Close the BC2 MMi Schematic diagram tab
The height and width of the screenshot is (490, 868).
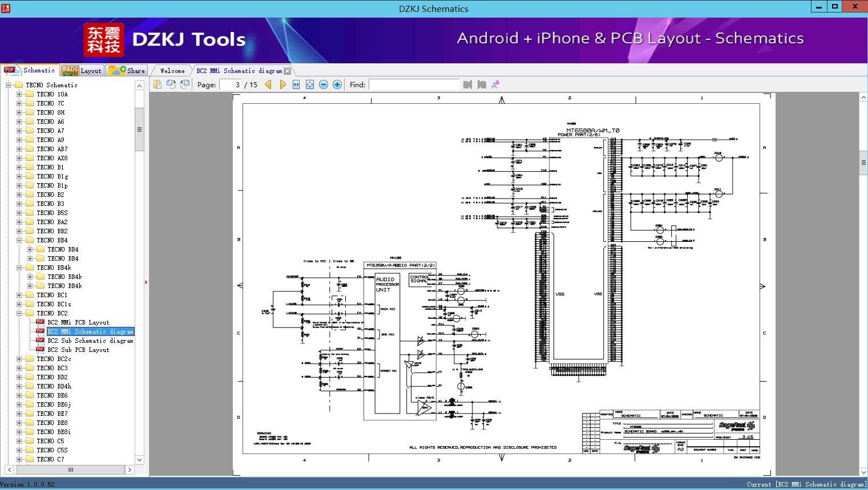click(288, 71)
